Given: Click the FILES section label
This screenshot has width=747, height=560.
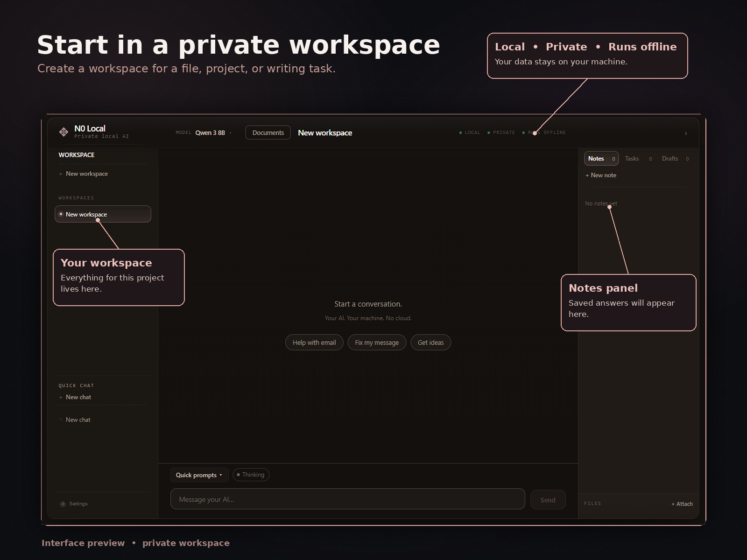Looking at the screenshot, I should click(x=592, y=504).
